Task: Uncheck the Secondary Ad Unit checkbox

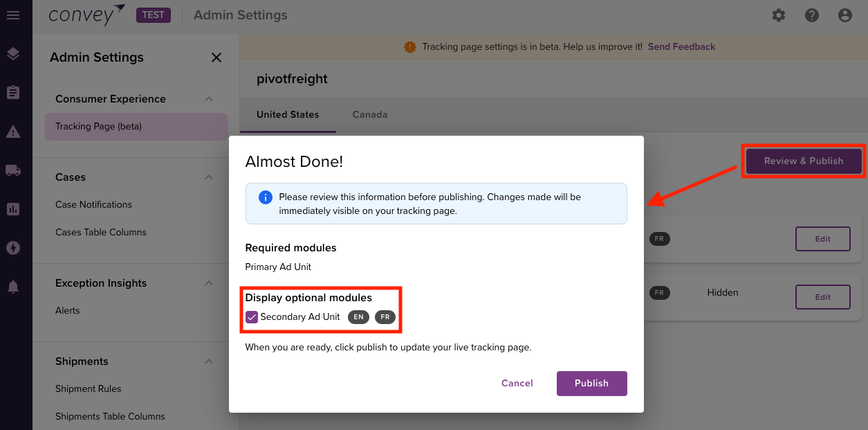Action: pyautogui.click(x=252, y=317)
